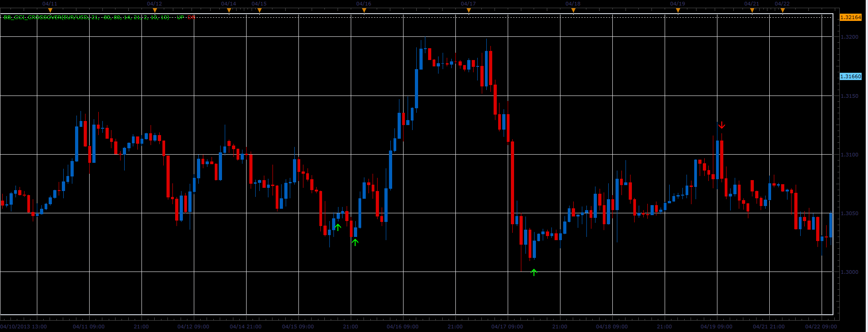The width and height of the screenshot is (868, 332).
Task: Click the 04/14 21:00 time axis label
Action: click(x=246, y=327)
